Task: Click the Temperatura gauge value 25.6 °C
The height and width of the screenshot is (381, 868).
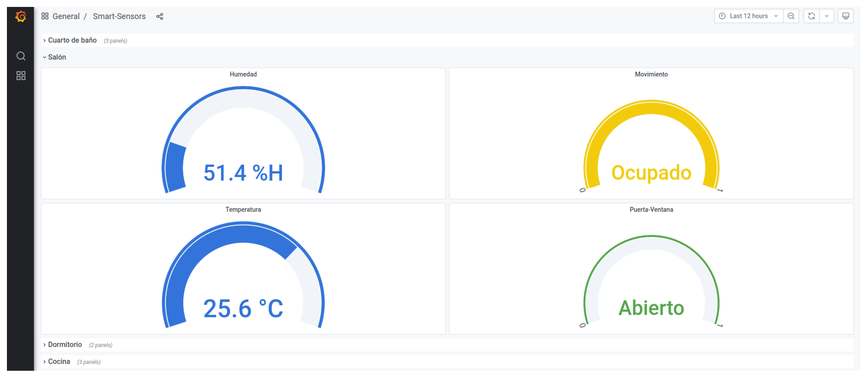Action: point(243,308)
